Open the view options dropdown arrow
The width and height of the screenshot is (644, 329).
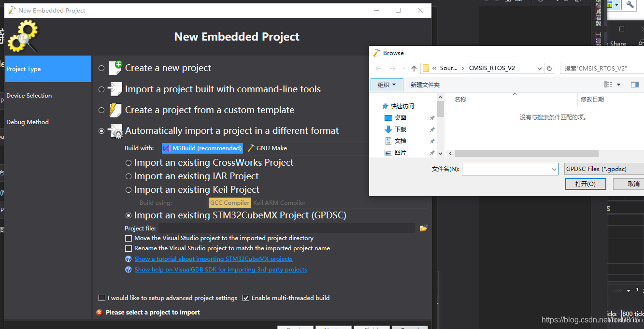point(618,85)
